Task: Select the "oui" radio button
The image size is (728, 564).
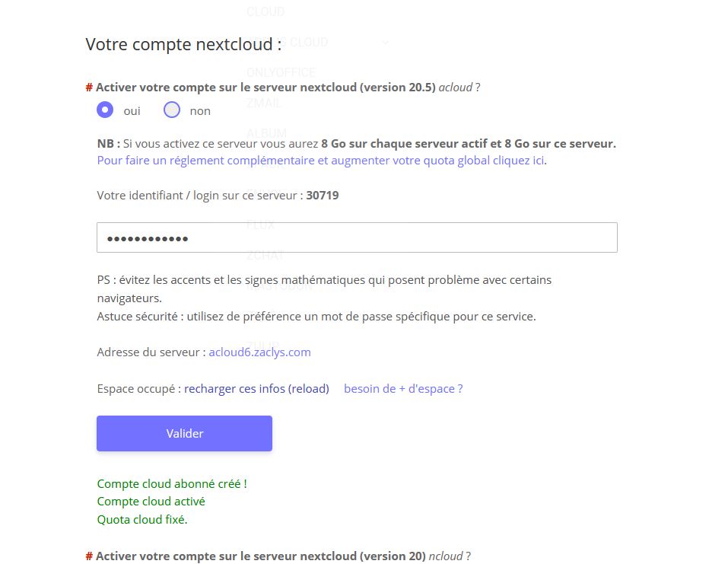Action: point(105,110)
